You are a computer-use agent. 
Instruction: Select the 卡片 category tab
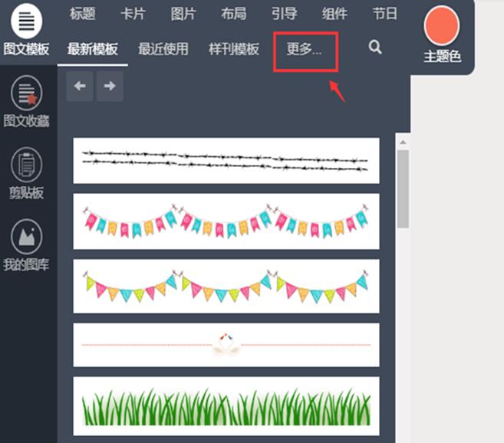pyautogui.click(x=133, y=14)
